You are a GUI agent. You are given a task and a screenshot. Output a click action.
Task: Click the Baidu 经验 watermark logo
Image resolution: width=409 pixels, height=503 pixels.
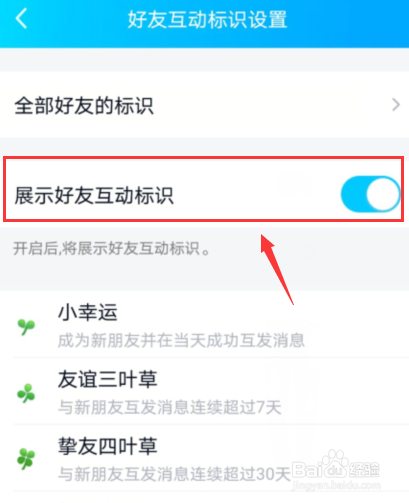point(336,470)
